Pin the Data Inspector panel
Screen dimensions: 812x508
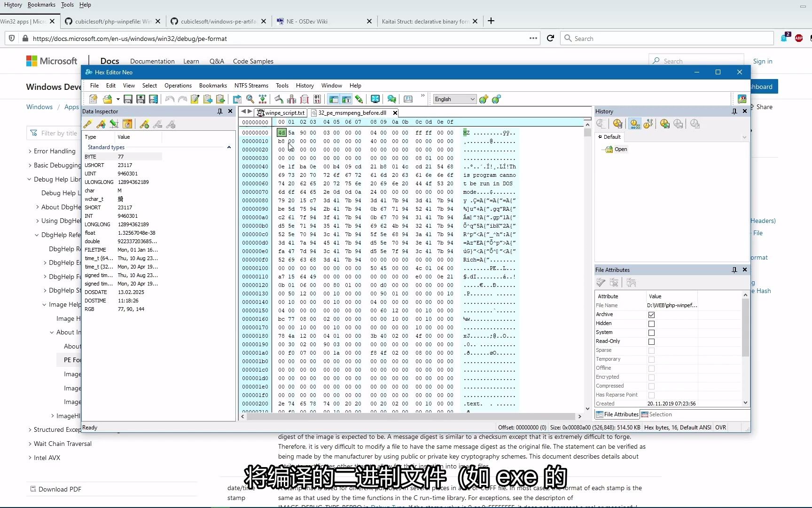(220, 111)
